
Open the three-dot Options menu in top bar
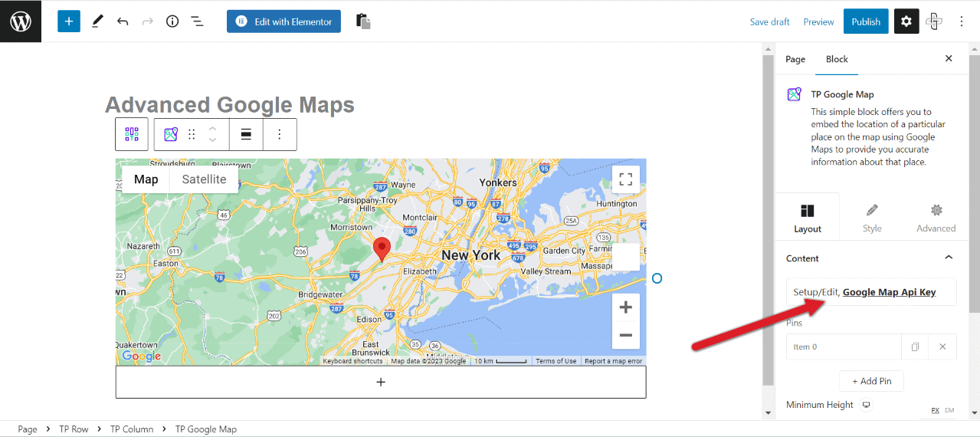pyautogui.click(x=962, y=21)
